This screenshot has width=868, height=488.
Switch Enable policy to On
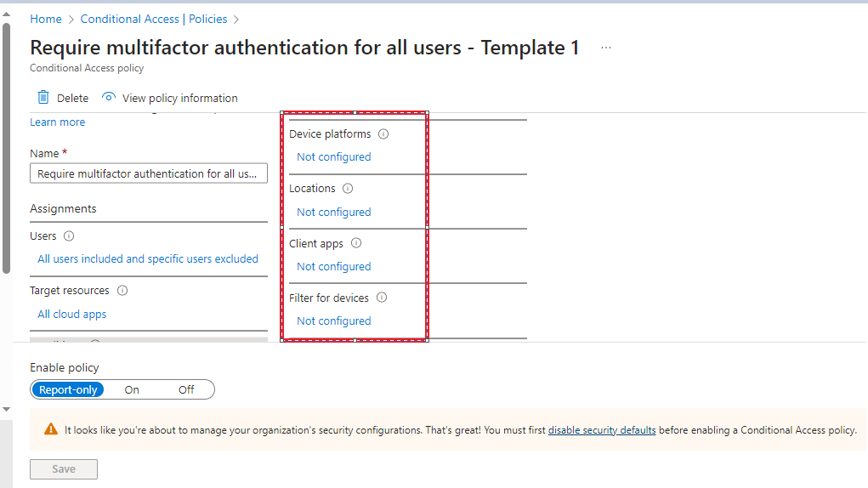click(132, 389)
